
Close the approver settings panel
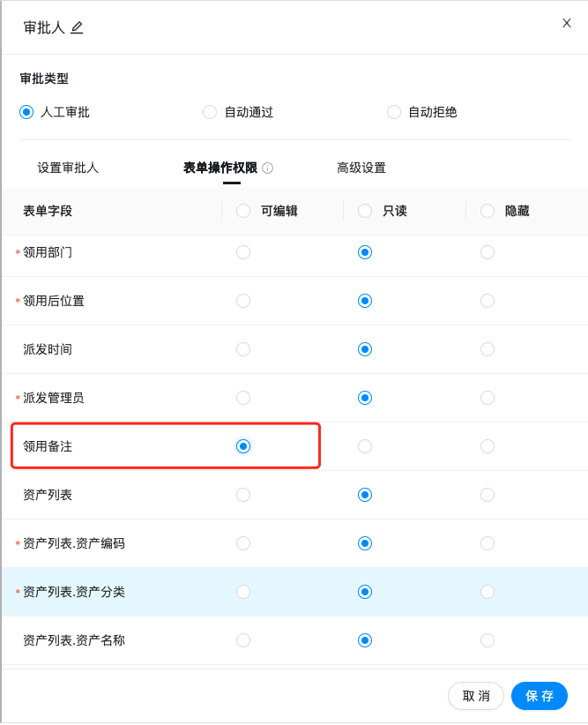[567, 23]
